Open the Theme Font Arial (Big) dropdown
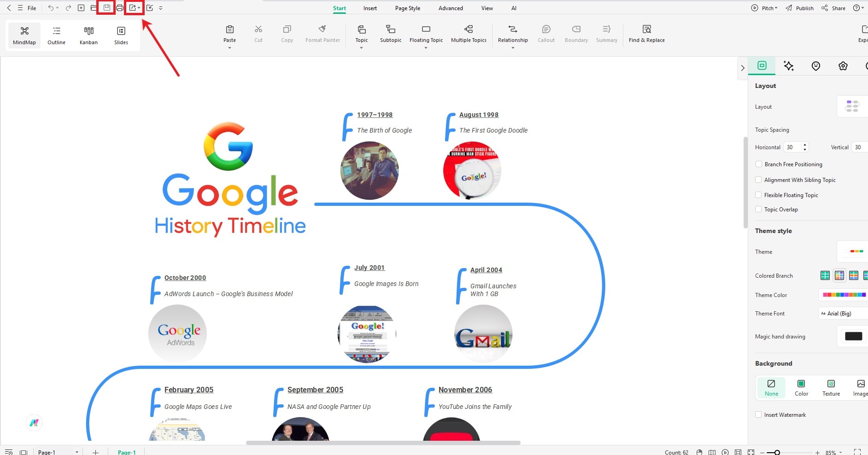Screen dimensions: 868x455 tap(843, 313)
